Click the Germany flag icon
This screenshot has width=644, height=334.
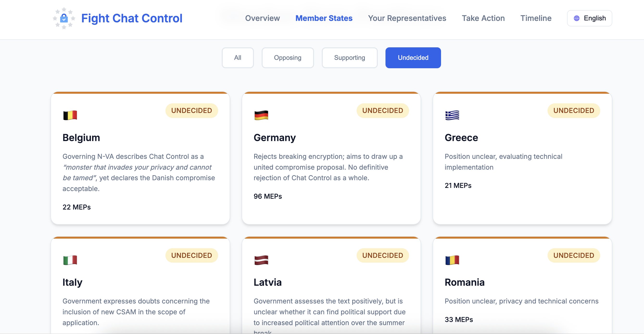(261, 115)
